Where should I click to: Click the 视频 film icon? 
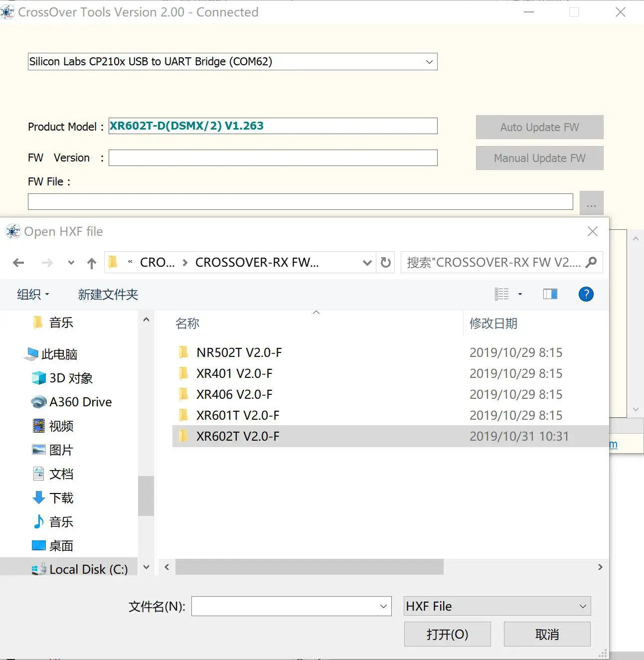pos(38,426)
